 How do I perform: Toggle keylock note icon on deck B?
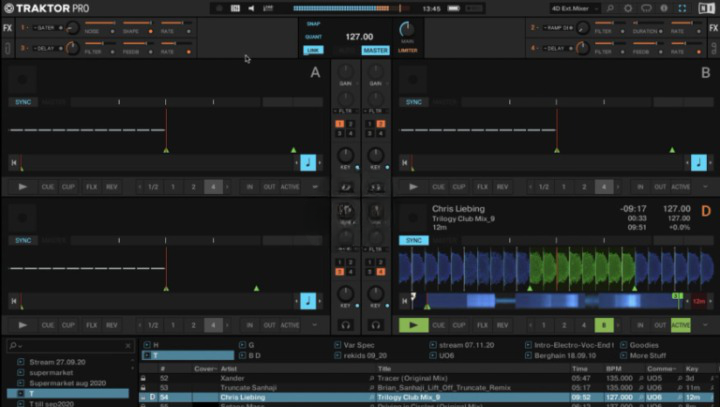click(x=698, y=162)
